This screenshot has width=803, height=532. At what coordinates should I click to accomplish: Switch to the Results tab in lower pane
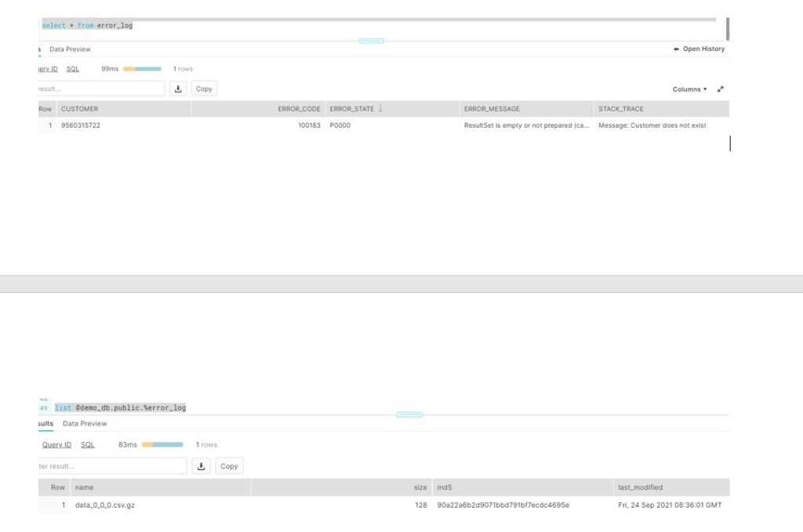click(45, 423)
